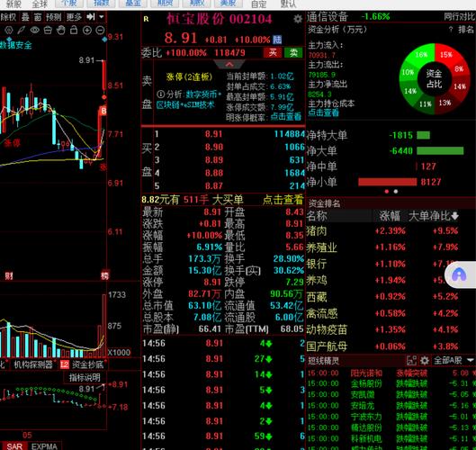Click the blue 陆 badge next to price
Image resolution: width=476 pixels, height=450 pixels.
277,40
